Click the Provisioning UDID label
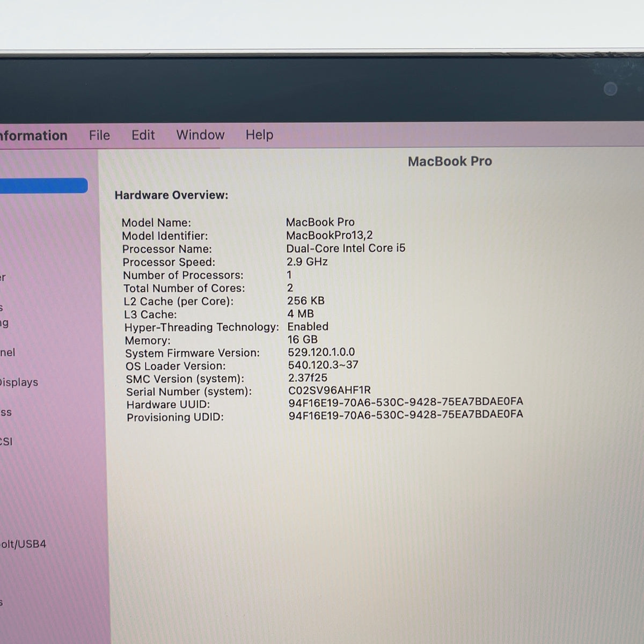This screenshot has height=644, width=644. click(x=175, y=418)
